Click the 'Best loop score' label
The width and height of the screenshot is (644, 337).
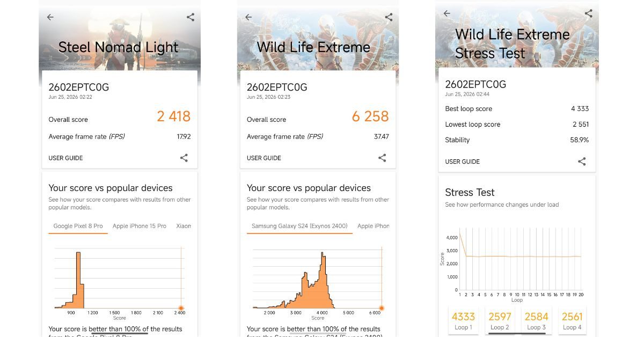pyautogui.click(x=469, y=108)
